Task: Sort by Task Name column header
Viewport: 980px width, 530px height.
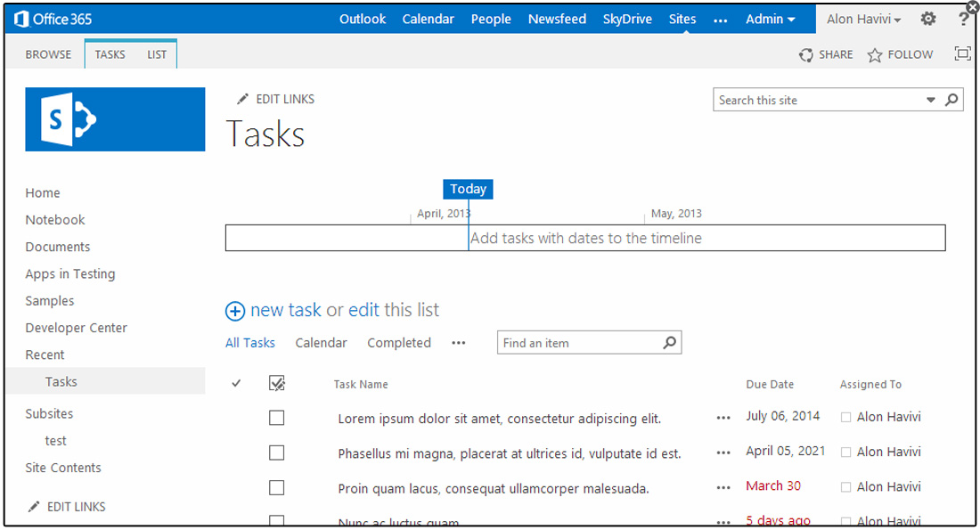Action: 361,385
